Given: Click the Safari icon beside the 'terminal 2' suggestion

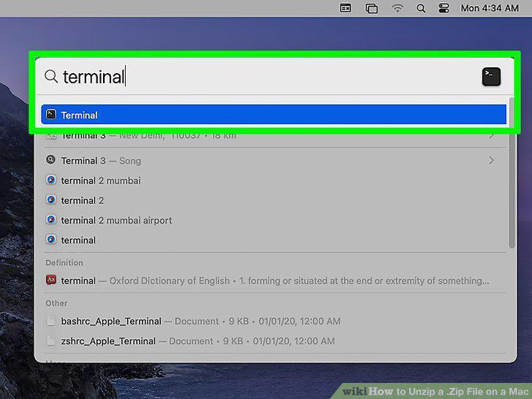Looking at the screenshot, I should [x=51, y=199].
